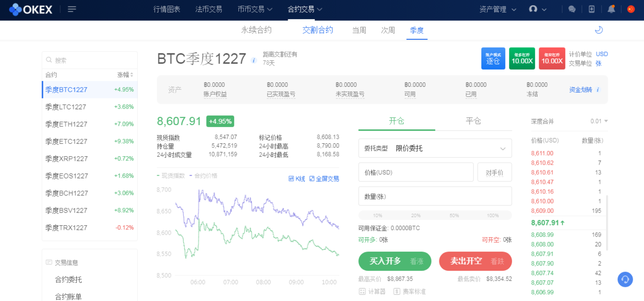Viewport: 644px width, 301px height.
Task: Click the info icon next to BTC季度1227
Action: (254, 60)
